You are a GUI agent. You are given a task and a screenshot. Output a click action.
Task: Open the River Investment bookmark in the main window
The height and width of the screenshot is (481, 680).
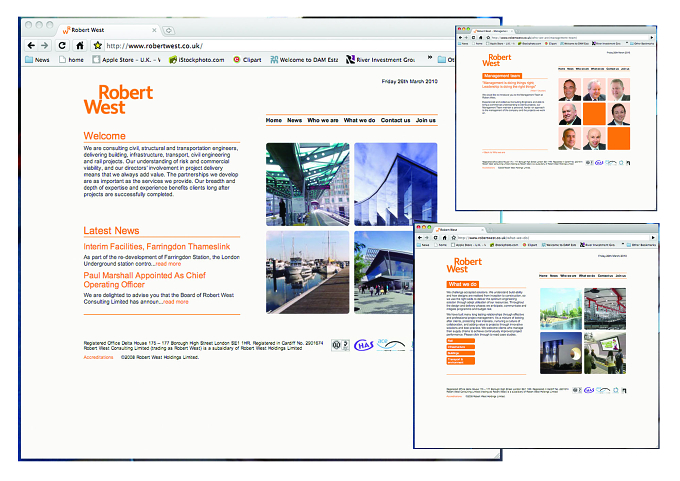380,60
